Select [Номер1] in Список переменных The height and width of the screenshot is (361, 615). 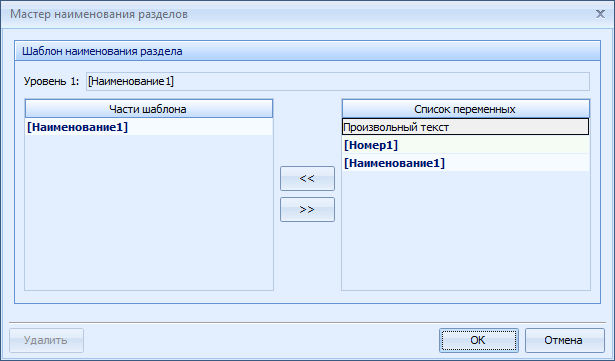coord(465,145)
